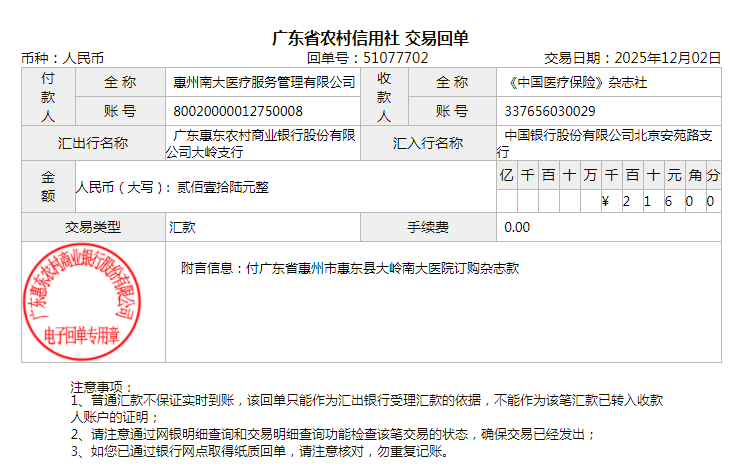The height and width of the screenshot is (468, 750).
Task: Click payee name 《中国医疗保险》杂志社
Action: 576,82
